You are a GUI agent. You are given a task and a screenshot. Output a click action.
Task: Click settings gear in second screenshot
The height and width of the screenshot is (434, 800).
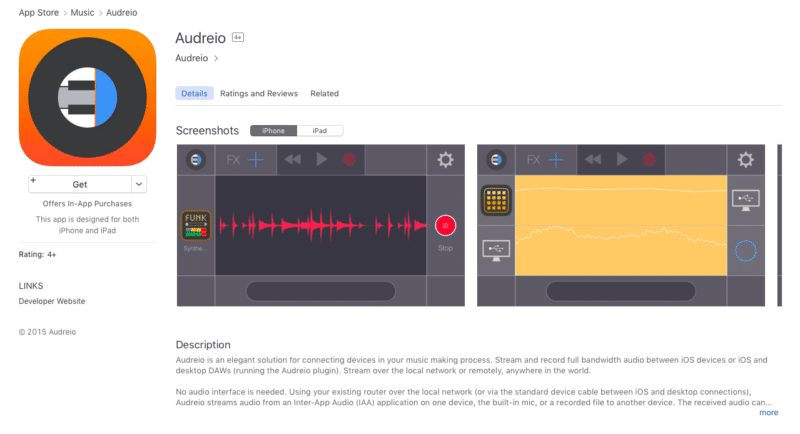click(x=745, y=160)
